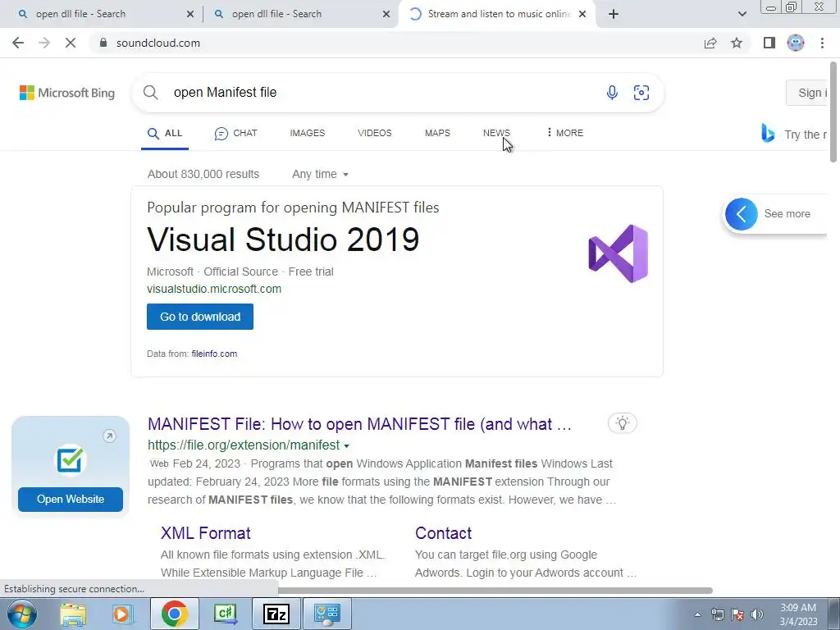Click the Action Center flag tray icon
The image size is (840, 630).
737,614
